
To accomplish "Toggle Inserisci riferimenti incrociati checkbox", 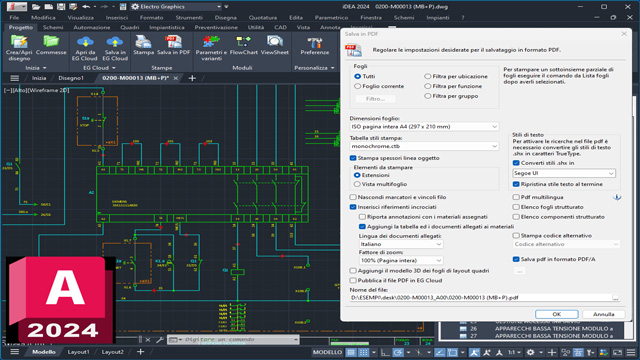I will pos(353,207).
